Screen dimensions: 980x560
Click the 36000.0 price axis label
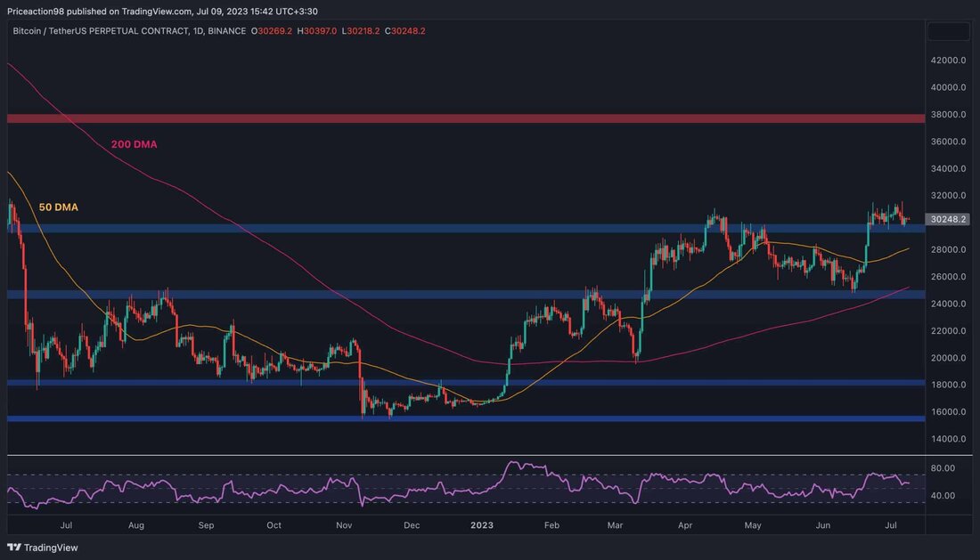click(948, 142)
